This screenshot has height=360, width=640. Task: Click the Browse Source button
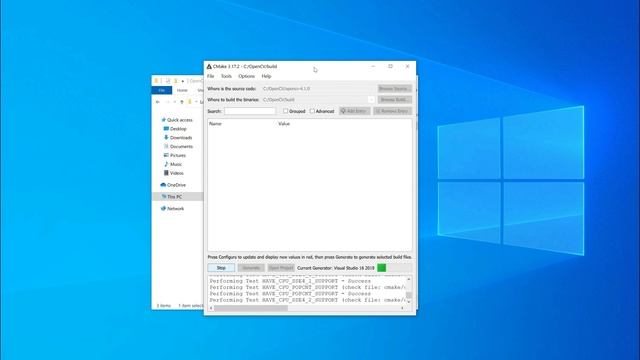coord(394,89)
